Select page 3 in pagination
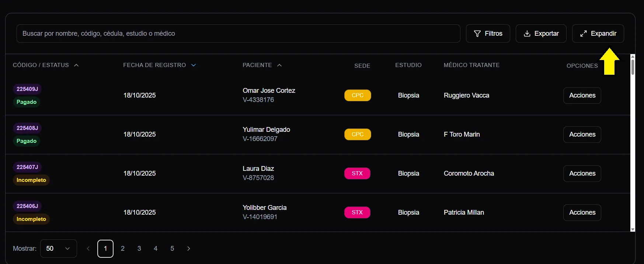The height and width of the screenshot is (264, 644). point(139,249)
